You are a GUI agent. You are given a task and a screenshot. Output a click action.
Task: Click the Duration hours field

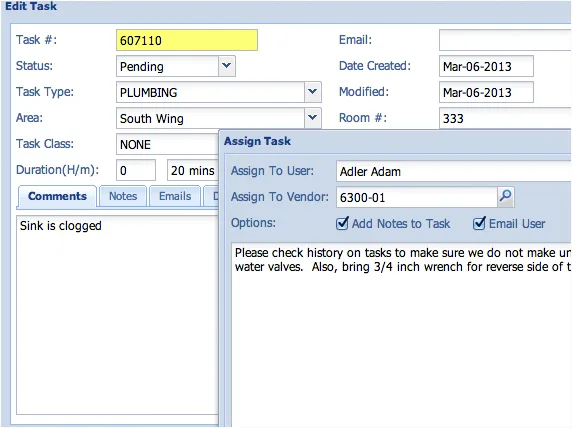click(136, 170)
